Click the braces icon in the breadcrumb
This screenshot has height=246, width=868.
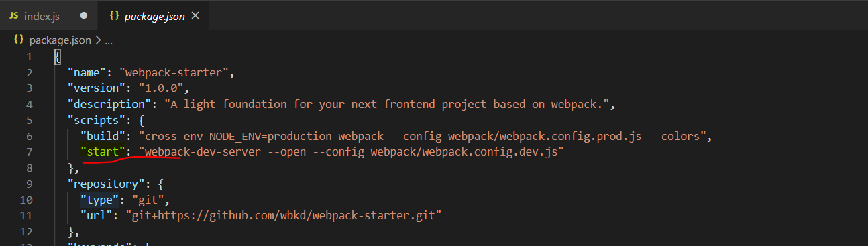click(x=19, y=40)
